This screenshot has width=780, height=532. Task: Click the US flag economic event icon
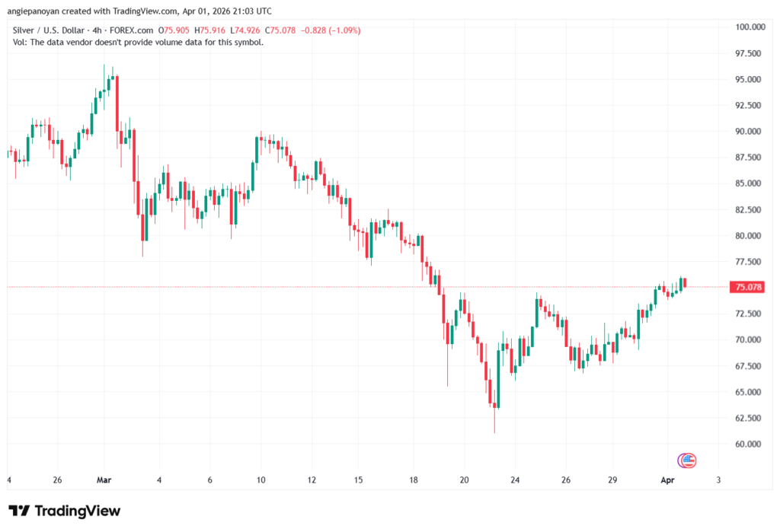[687, 460]
